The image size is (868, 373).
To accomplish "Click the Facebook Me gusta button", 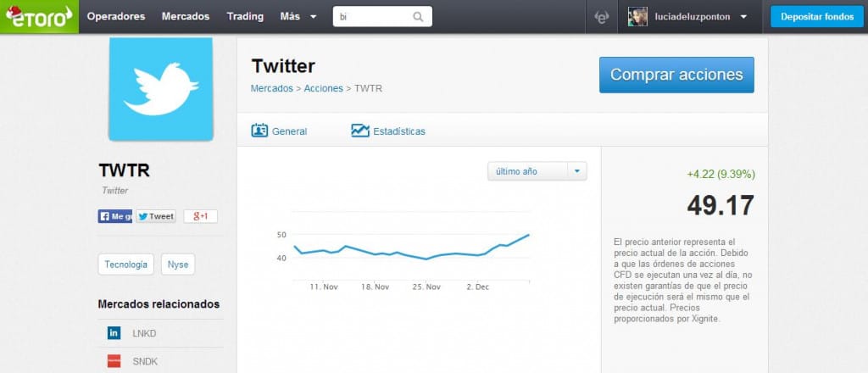I will pyautogui.click(x=115, y=216).
